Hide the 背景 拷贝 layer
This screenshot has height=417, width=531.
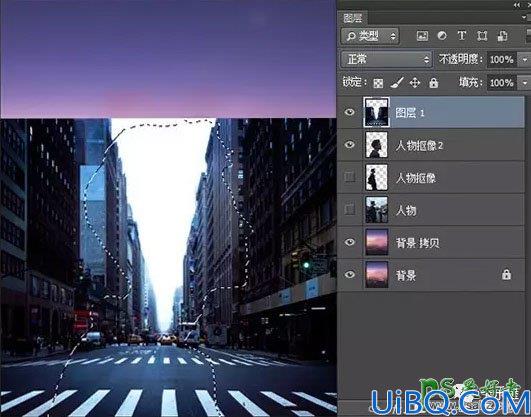349,242
